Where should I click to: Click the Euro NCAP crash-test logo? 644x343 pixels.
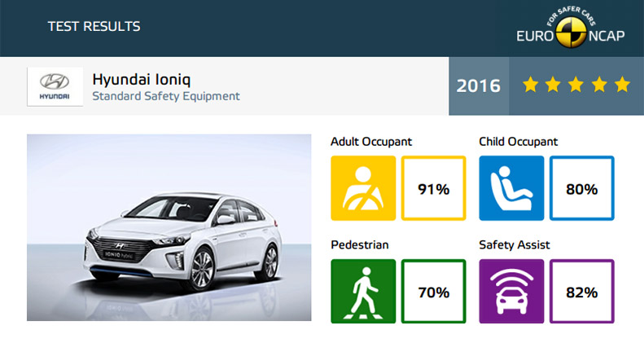(x=571, y=27)
